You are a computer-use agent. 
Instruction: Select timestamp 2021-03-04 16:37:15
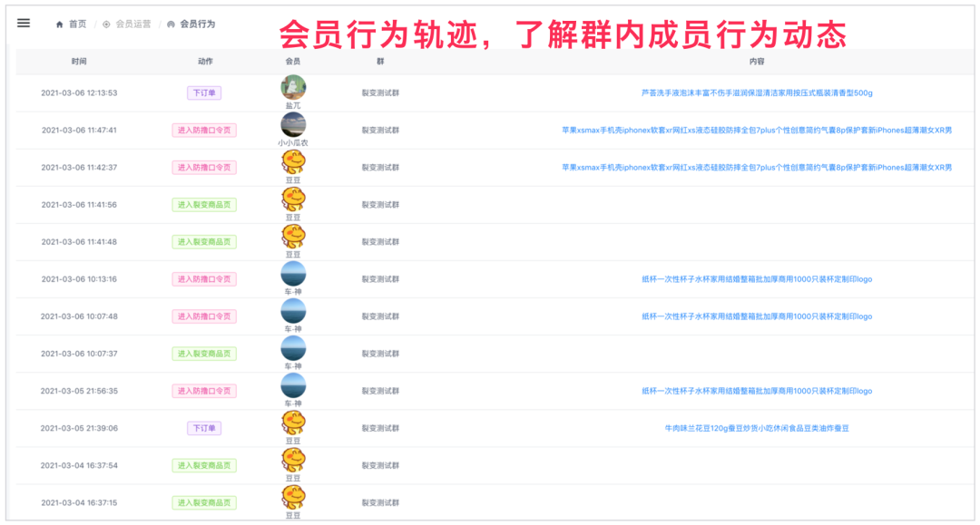(79, 502)
